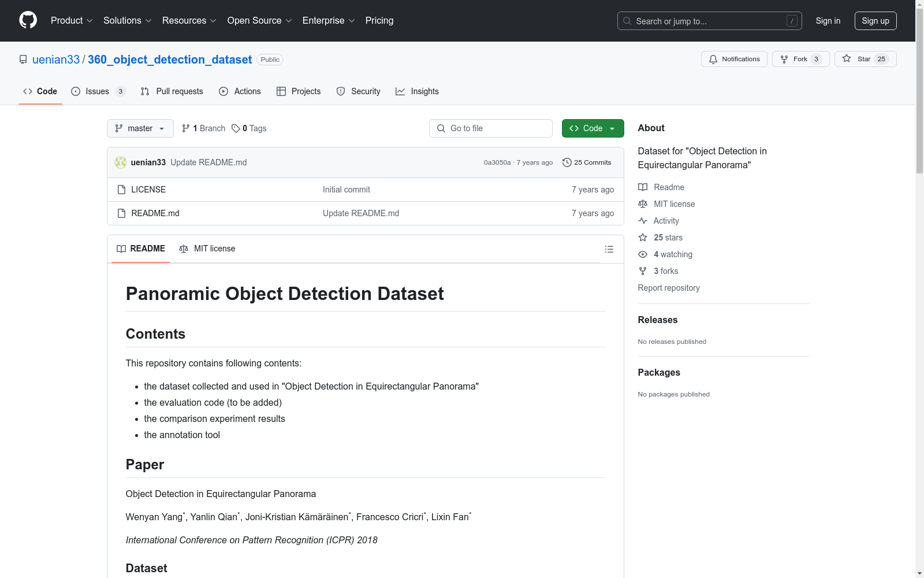This screenshot has height=578, width=924.
Task: Click the slash shortcut key icon in search
Action: 792,21
